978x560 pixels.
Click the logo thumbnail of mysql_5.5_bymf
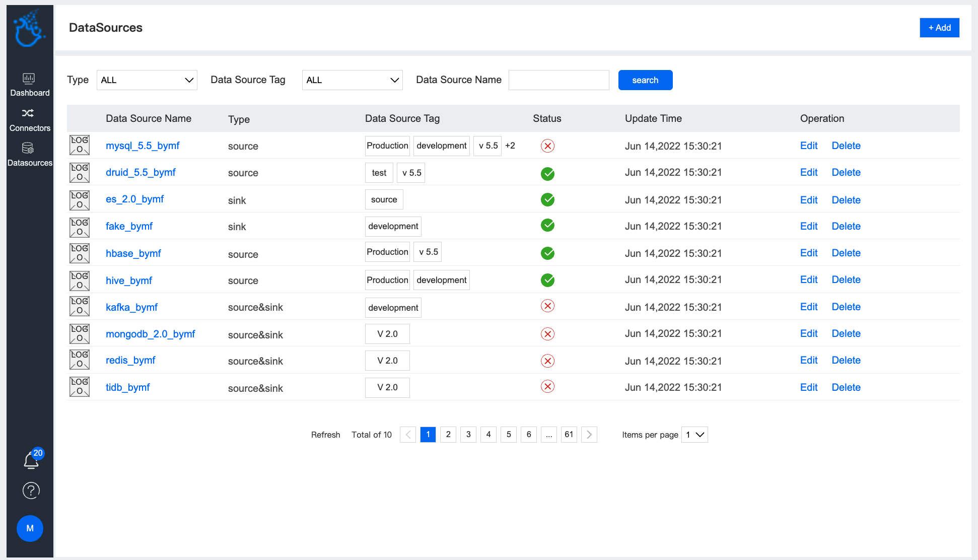click(80, 145)
